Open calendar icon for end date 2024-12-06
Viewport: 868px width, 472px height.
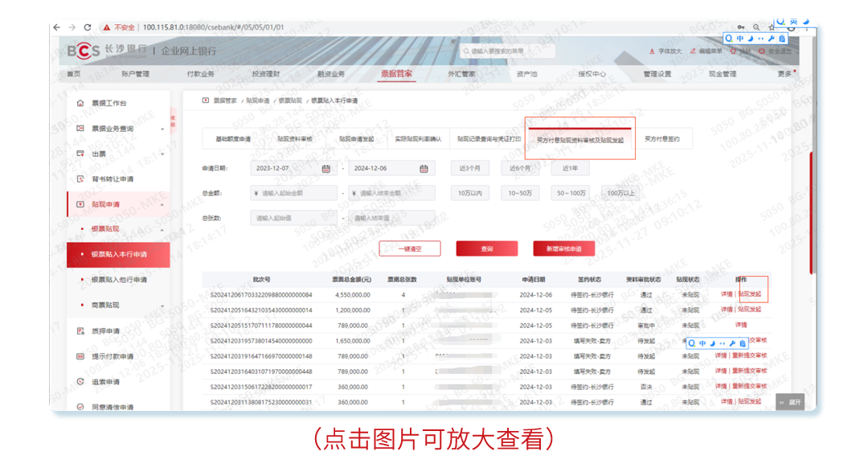pyautogui.click(x=424, y=168)
